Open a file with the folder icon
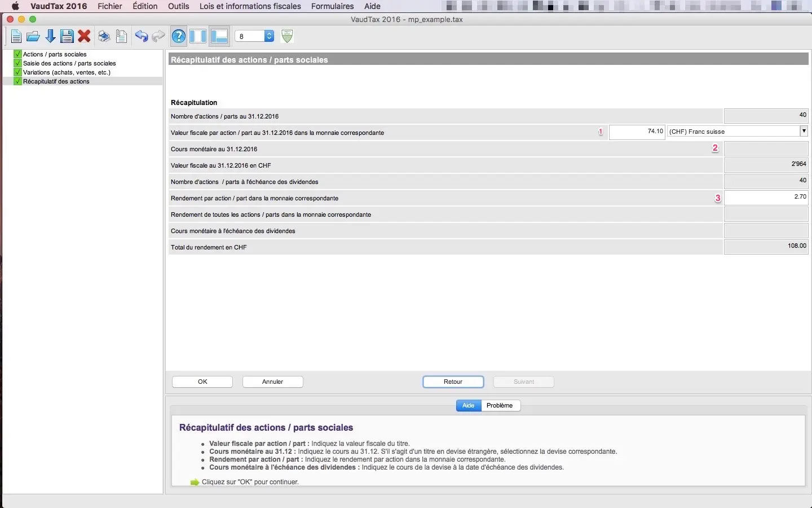 33,37
